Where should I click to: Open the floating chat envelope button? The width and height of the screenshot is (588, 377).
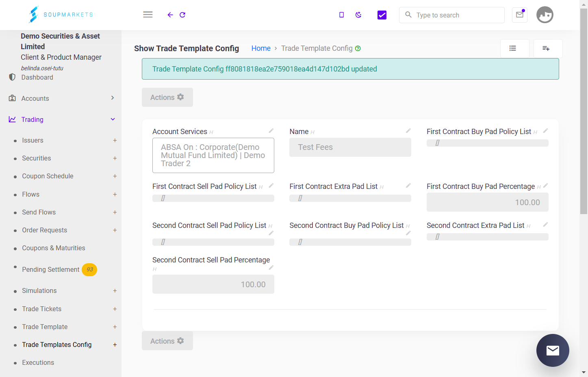click(x=553, y=350)
